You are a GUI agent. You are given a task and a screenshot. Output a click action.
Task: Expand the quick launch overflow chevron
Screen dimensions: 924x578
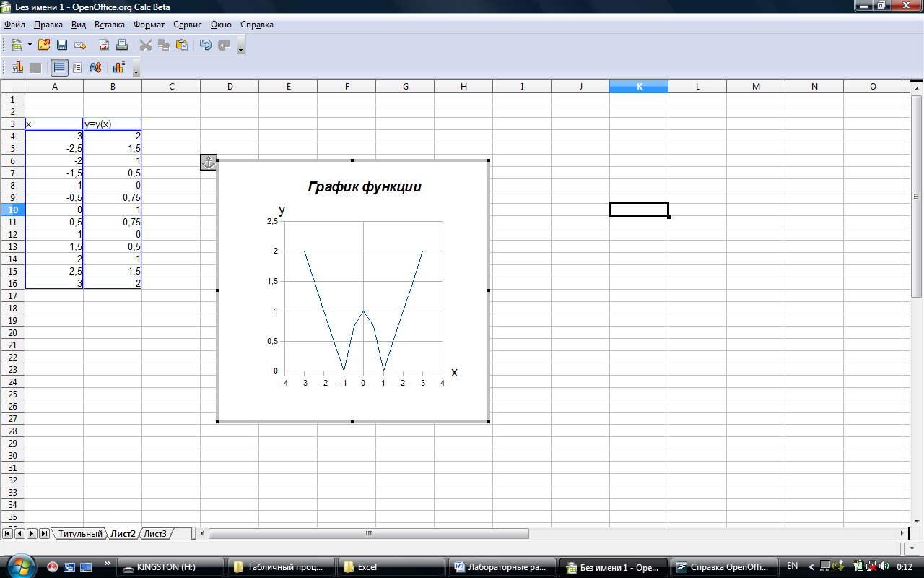(x=108, y=563)
